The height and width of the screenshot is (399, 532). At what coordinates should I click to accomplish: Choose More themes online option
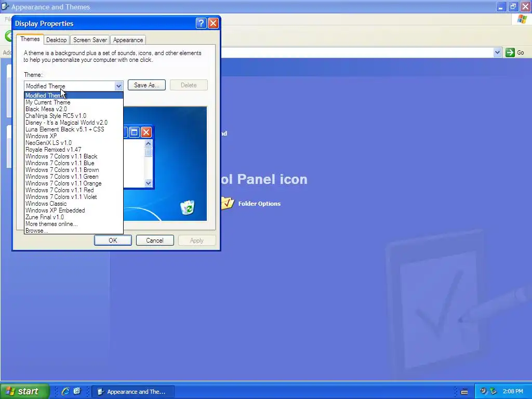pyautogui.click(x=74, y=224)
